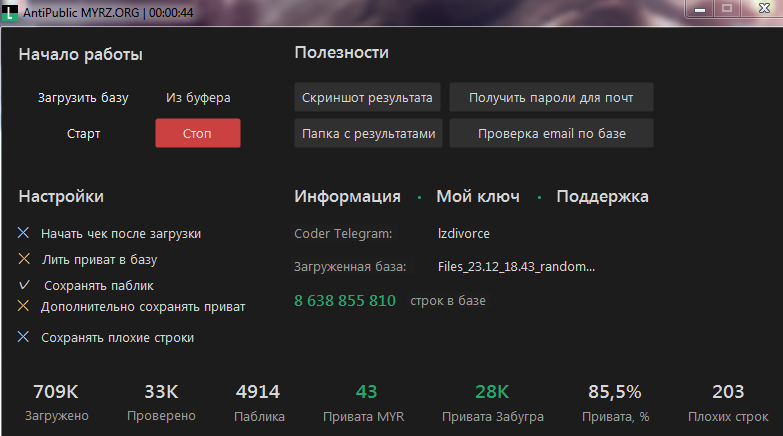This screenshot has width=783, height=436.
Task: Click 'Получить пароли для почт' button
Action: 551,98
